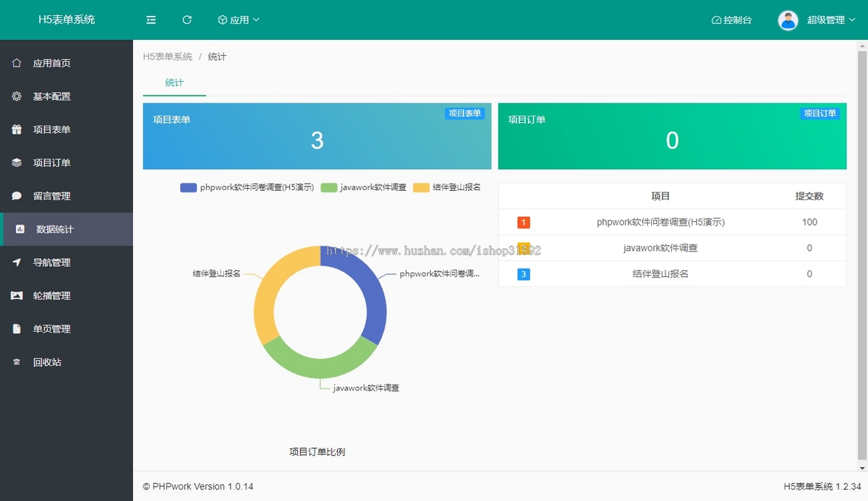Select the 统计 tab
This screenshot has height=501, width=868.
pos(174,83)
